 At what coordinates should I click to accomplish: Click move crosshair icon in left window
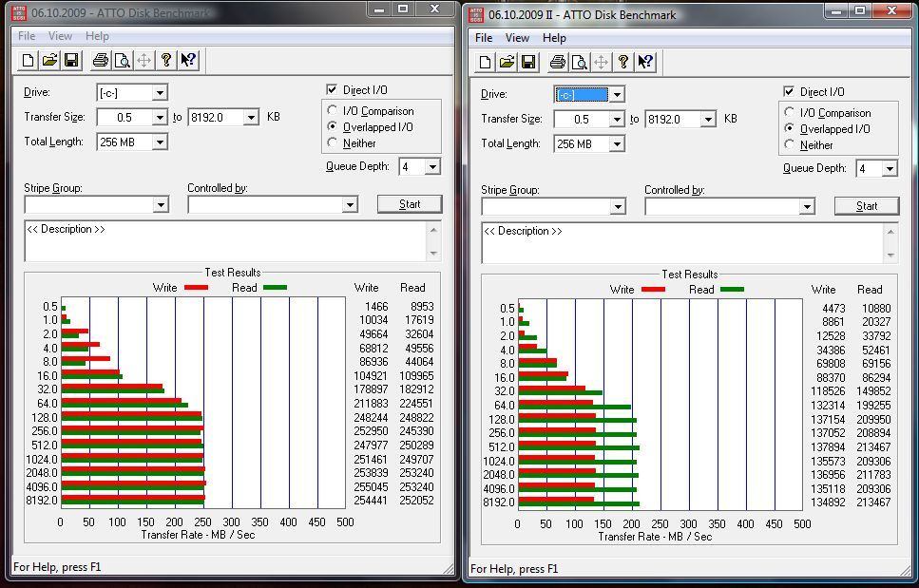click(144, 60)
